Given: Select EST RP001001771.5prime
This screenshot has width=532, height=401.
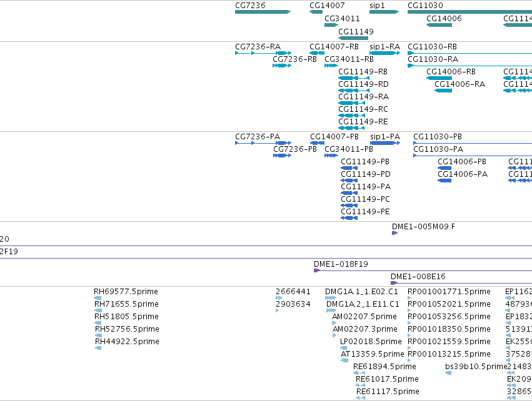Looking at the screenshot, I should [x=409, y=298].
